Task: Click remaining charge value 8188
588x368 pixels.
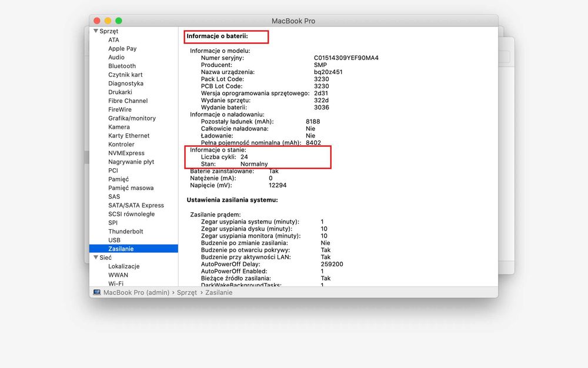Action: coord(313,122)
